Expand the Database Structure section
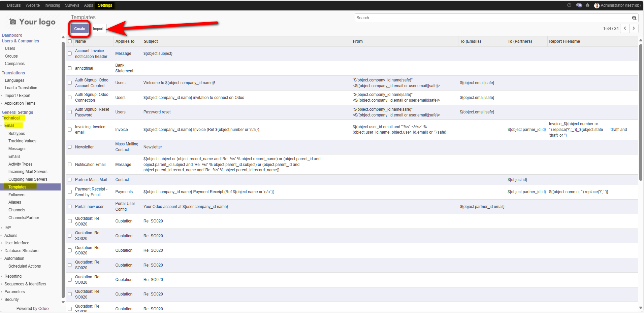The height and width of the screenshot is (313, 644). point(21,251)
